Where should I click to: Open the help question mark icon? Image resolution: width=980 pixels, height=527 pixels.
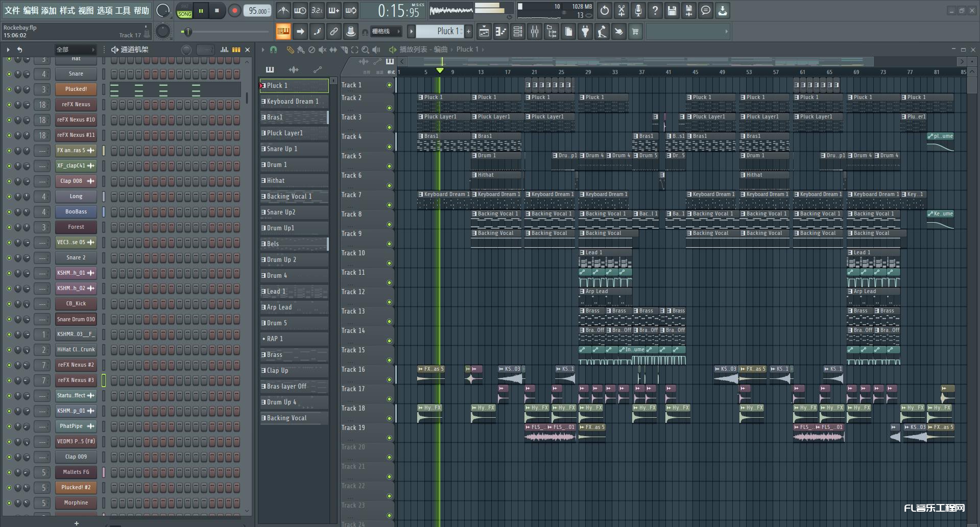(655, 10)
